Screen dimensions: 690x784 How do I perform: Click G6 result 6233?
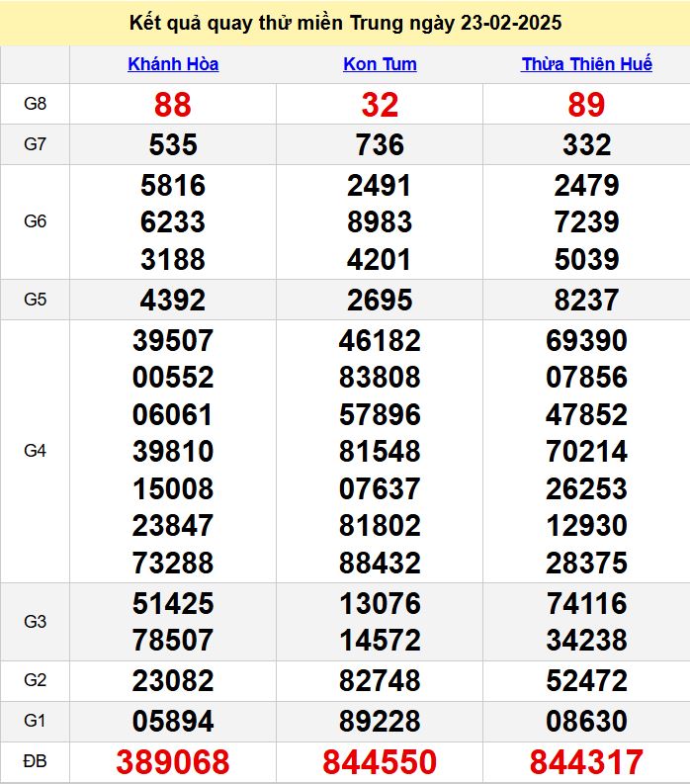point(173,222)
